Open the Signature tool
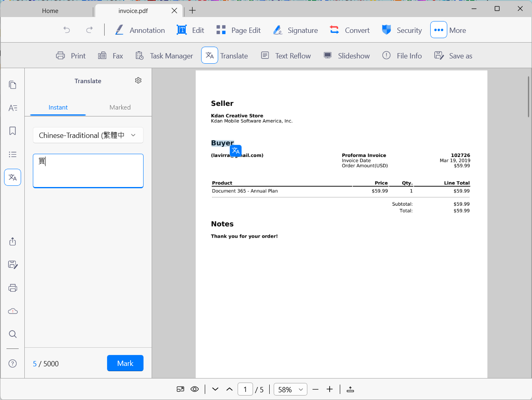This screenshot has width=532, height=400. click(x=296, y=30)
